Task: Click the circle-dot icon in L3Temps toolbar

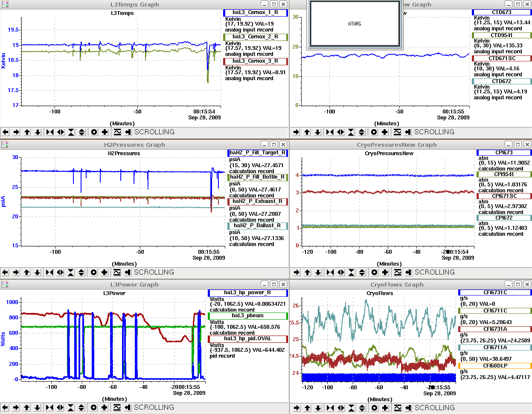Action: point(94,132)
